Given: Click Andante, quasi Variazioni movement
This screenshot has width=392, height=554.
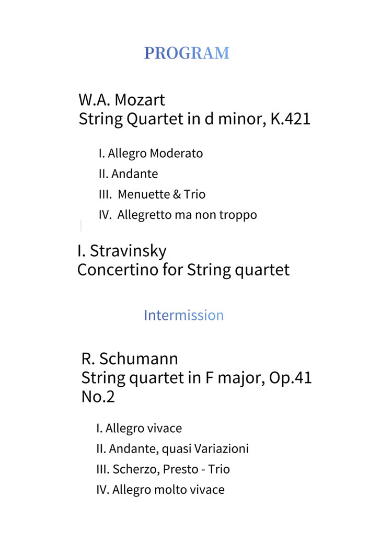Looking at the screenshot, I should [172, 449].
